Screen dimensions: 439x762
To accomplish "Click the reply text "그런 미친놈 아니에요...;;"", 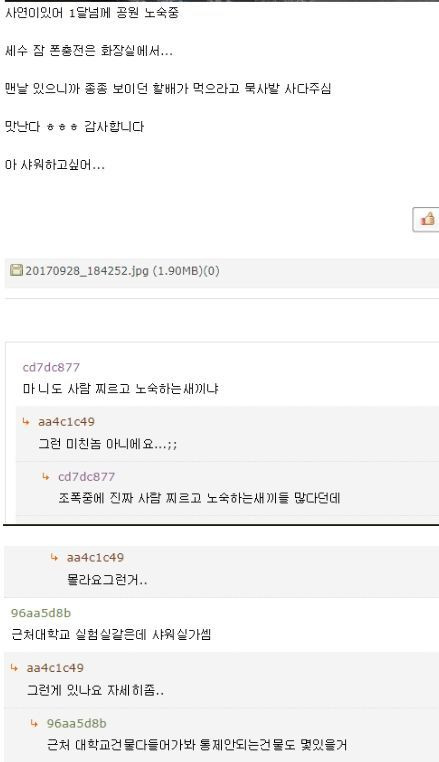I will pyautogui.click(x=108, y=444).
